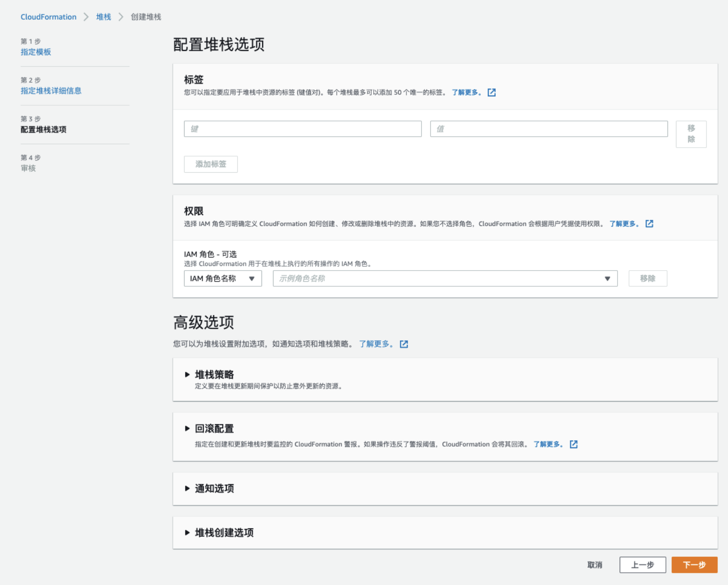Click the 创建堆栈 breadcrumb text
Viewport: 728px width, 585px height.
click(x=146, y=17)
